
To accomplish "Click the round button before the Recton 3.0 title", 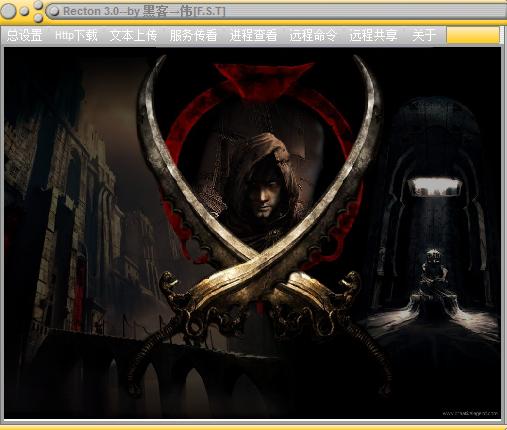I will pyautogui.click(x=53, y=11).
